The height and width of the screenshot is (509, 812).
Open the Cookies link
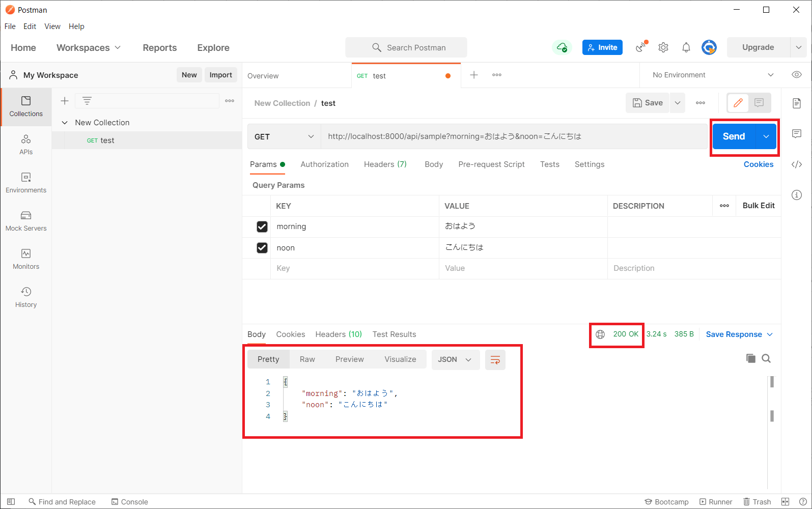759,164
